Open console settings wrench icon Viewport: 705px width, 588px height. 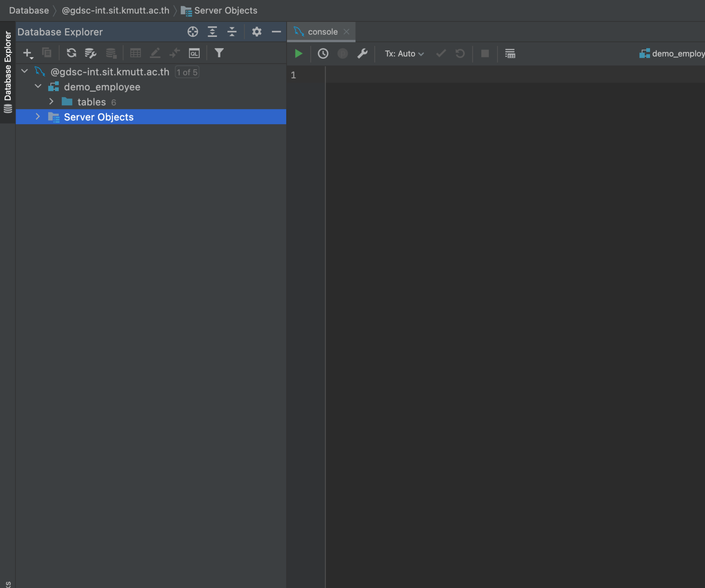[362, 54]
